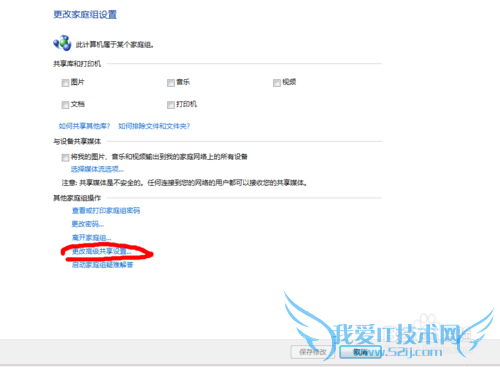This screenshot has height=367, width=500.
Task: Launch 启动家庭组疑难解答 troubleshooter link
Action: click(x=103, y=265)
